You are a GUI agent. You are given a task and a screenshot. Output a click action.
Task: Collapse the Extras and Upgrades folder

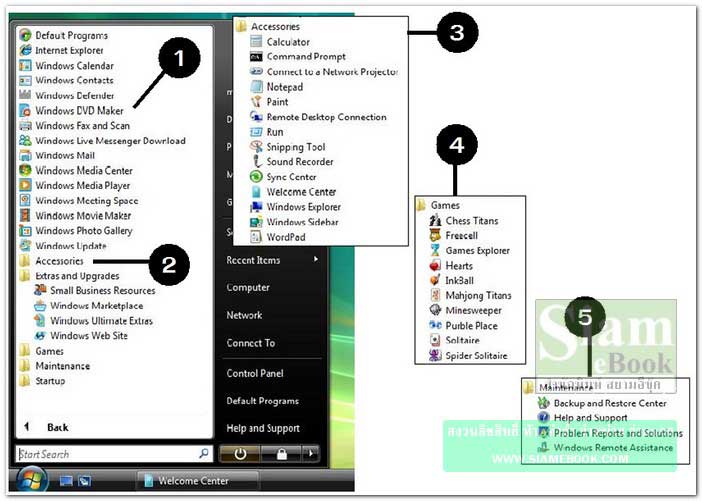tap(69, 276)
